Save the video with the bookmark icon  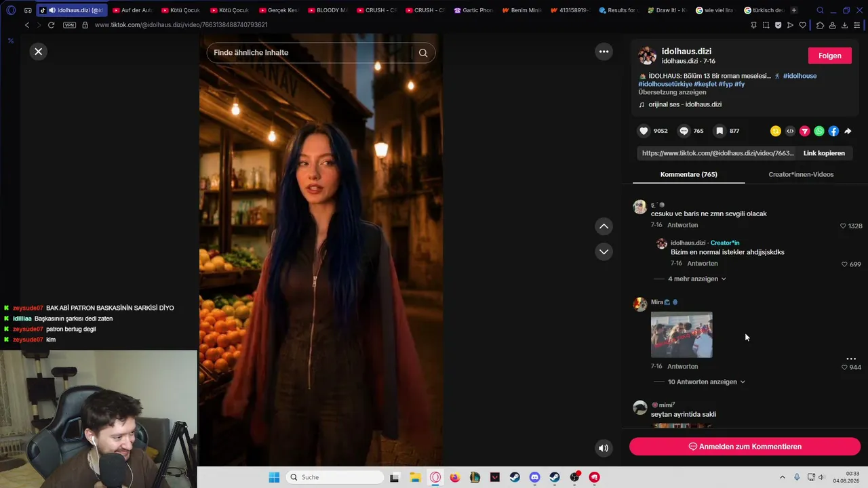pos(719,131)
